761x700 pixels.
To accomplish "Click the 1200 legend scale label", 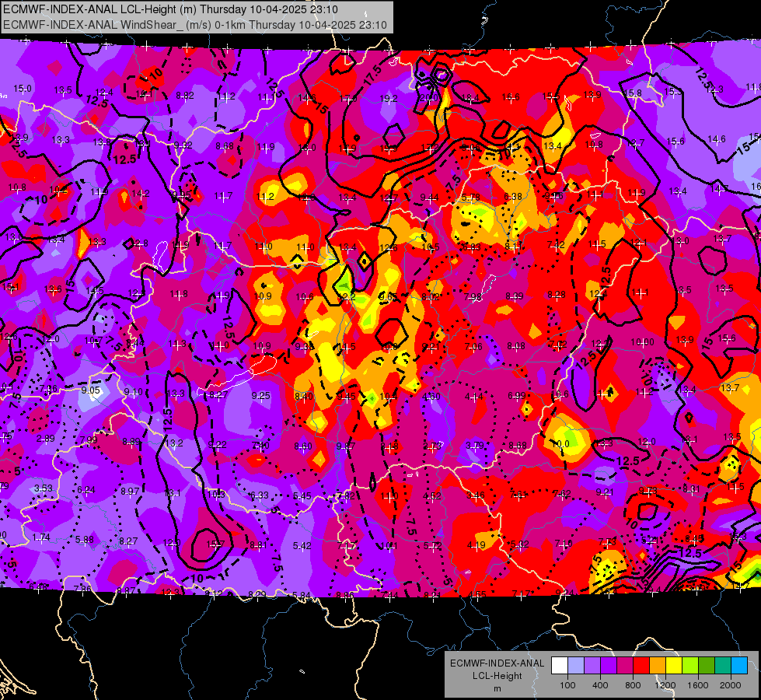I will (665, 685).
